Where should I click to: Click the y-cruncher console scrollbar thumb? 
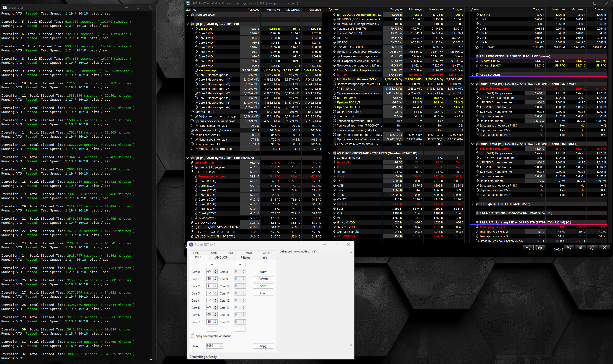[x=154, y=28]
